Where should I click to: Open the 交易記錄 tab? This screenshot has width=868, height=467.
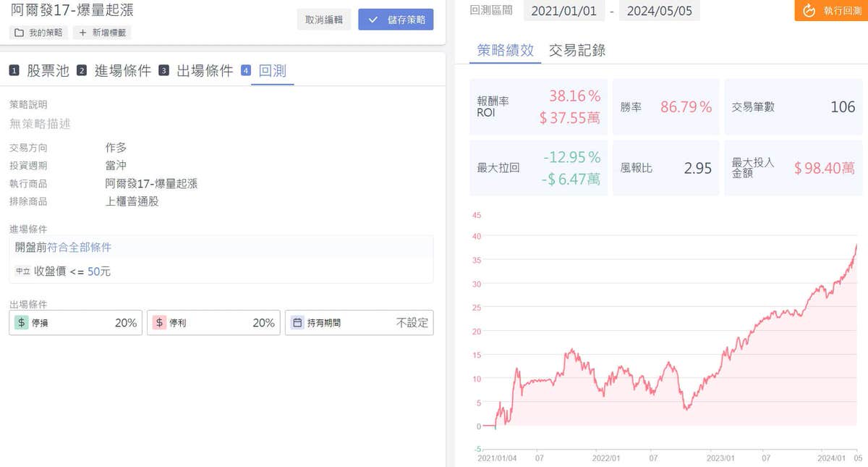[x=577, y=50]
